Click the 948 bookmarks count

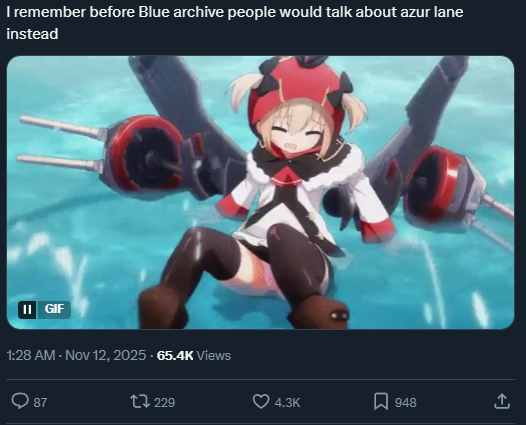pyautogui.click(x=406, y=403)
